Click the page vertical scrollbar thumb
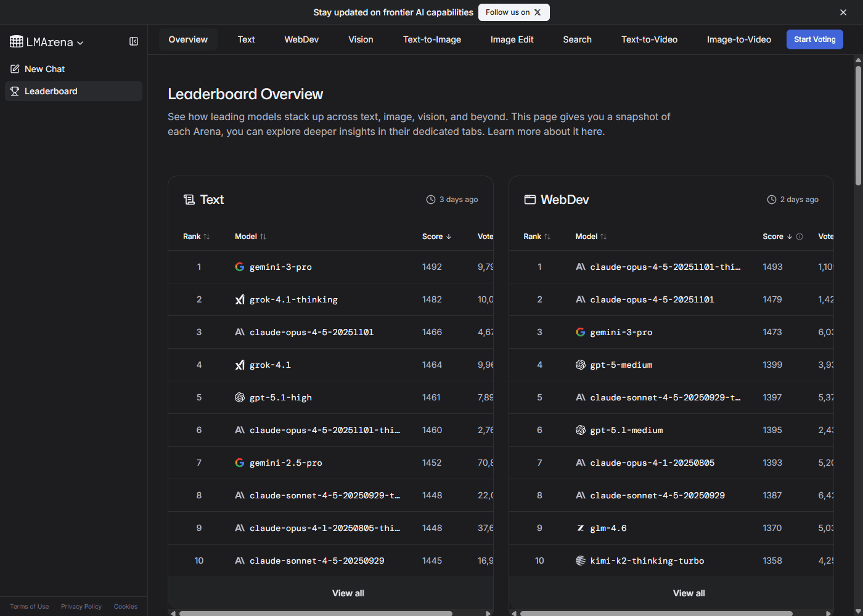863x616 pixels. [858, 125]
